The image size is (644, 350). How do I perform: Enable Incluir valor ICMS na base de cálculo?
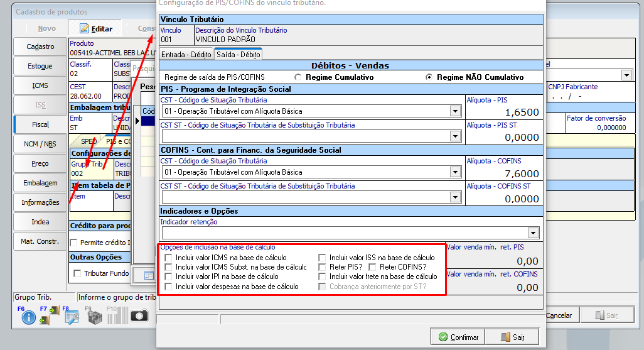tap(168, 258)
